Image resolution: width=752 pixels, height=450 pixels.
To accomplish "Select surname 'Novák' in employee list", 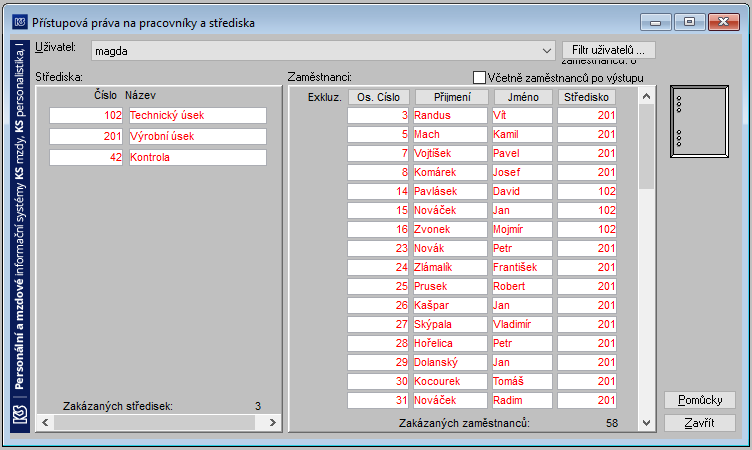I will click(450, 248).
